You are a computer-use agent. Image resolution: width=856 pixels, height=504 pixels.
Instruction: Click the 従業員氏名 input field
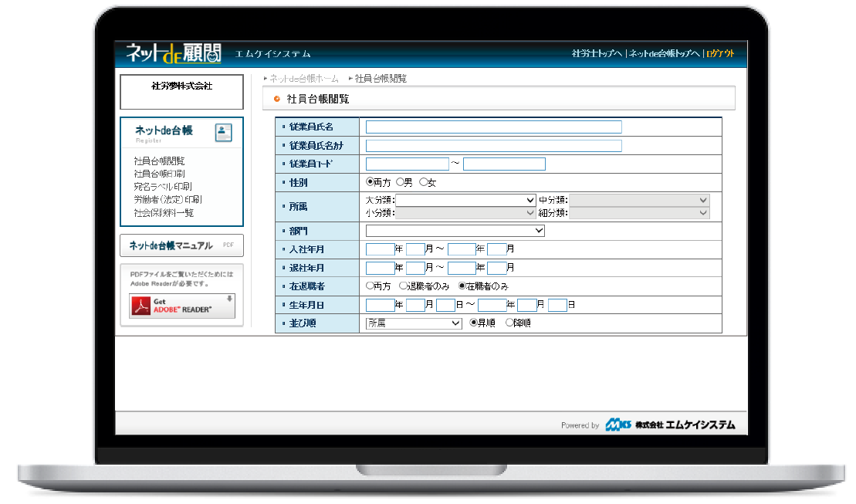coord(493,127)
